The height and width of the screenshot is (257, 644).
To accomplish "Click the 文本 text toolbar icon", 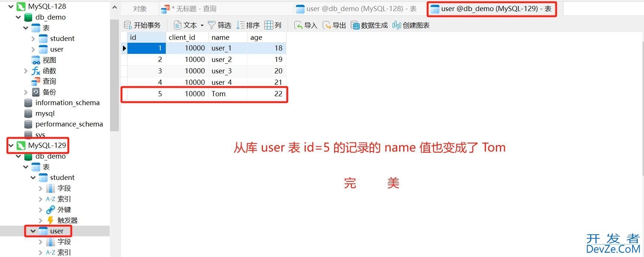I will click(x=178, y=25).
